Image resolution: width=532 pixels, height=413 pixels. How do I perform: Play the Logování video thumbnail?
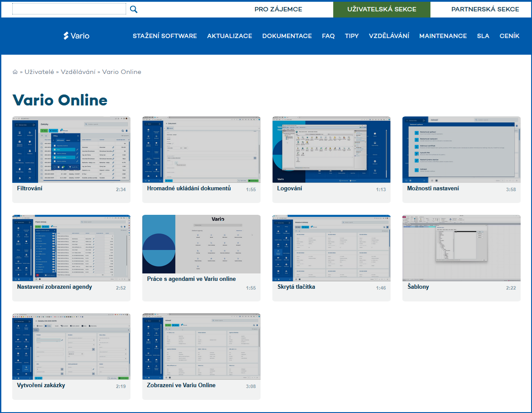point(331,150)
